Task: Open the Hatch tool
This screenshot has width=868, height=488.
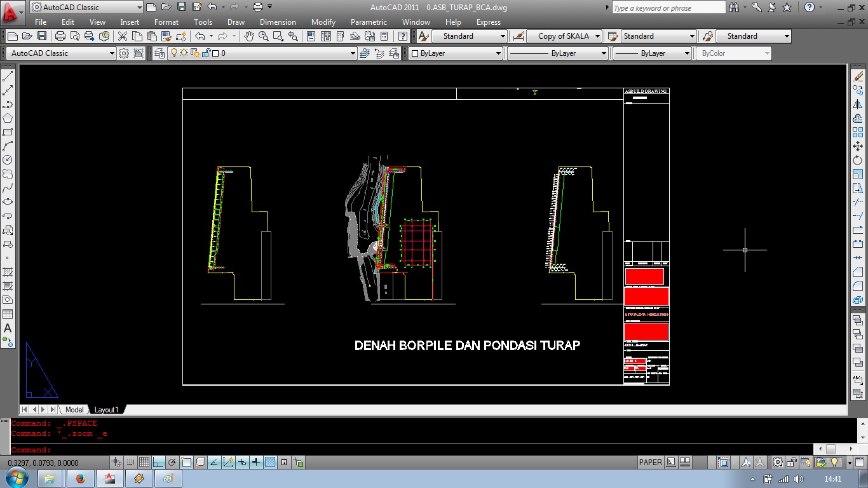Action: tap(8, 271)
